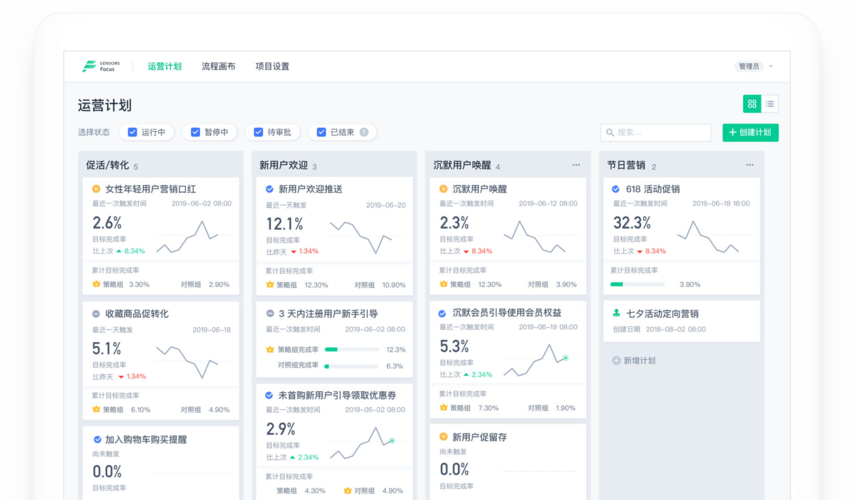Click status icon of 沉默用户唤醒 card
This screenshot has width=854, height=500.
(443, 189)
